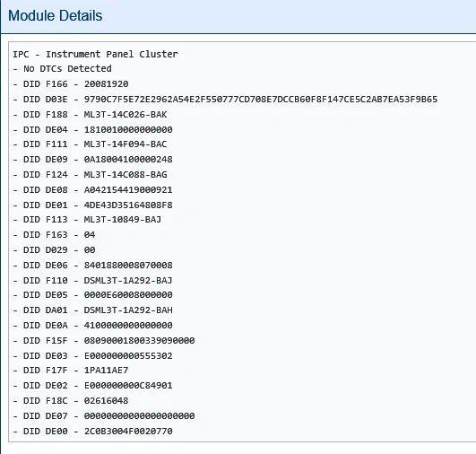Click the Module Details heading

55,15
